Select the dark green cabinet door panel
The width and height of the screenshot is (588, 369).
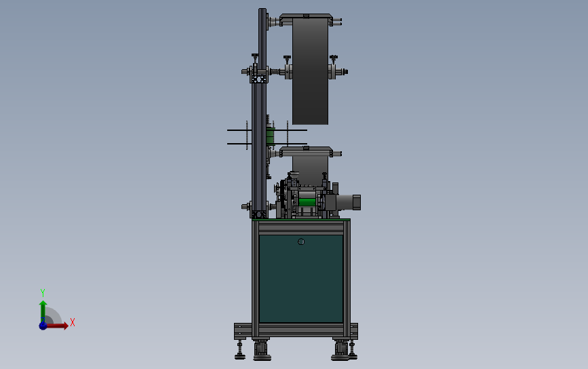tap(300, 279)
